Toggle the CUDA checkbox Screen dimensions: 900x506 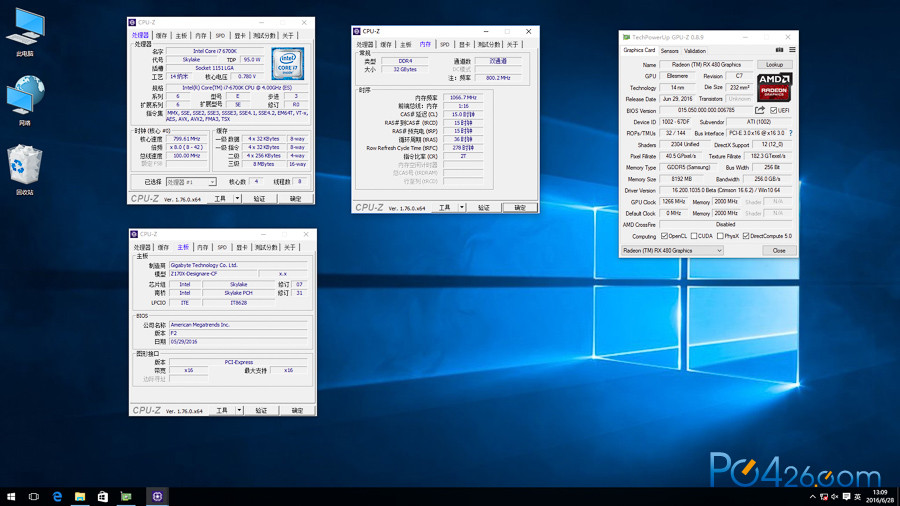pos(694,236)
